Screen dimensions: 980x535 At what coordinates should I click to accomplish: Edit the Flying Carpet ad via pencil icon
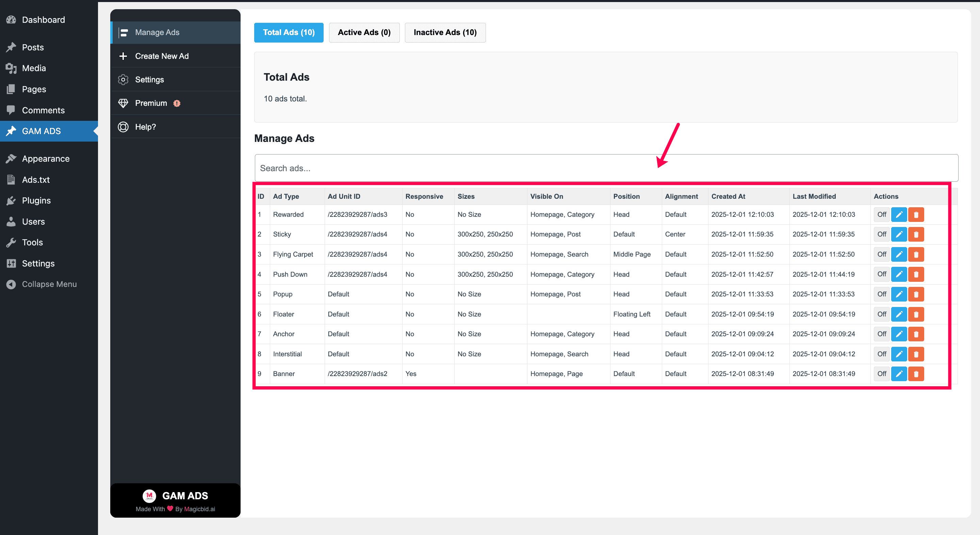[899, 254]
